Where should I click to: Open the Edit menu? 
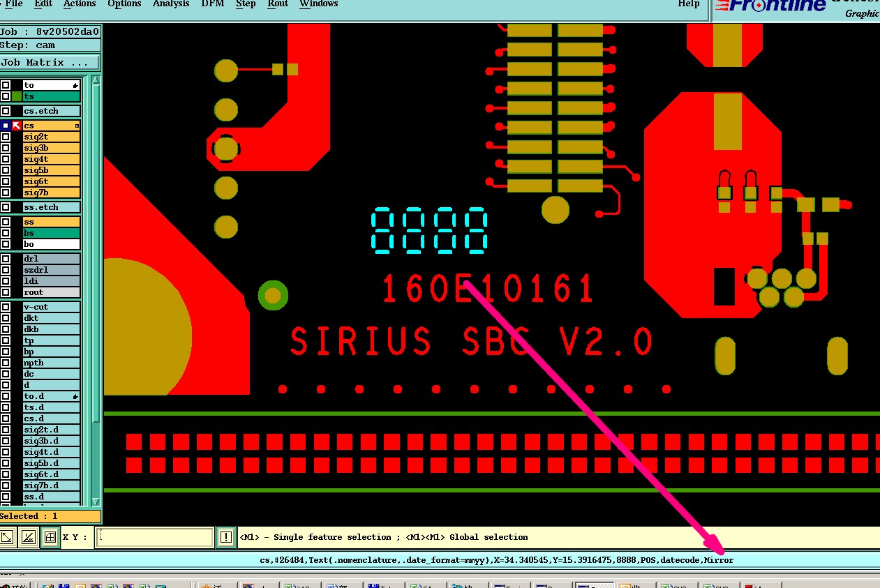pos(43,3)
